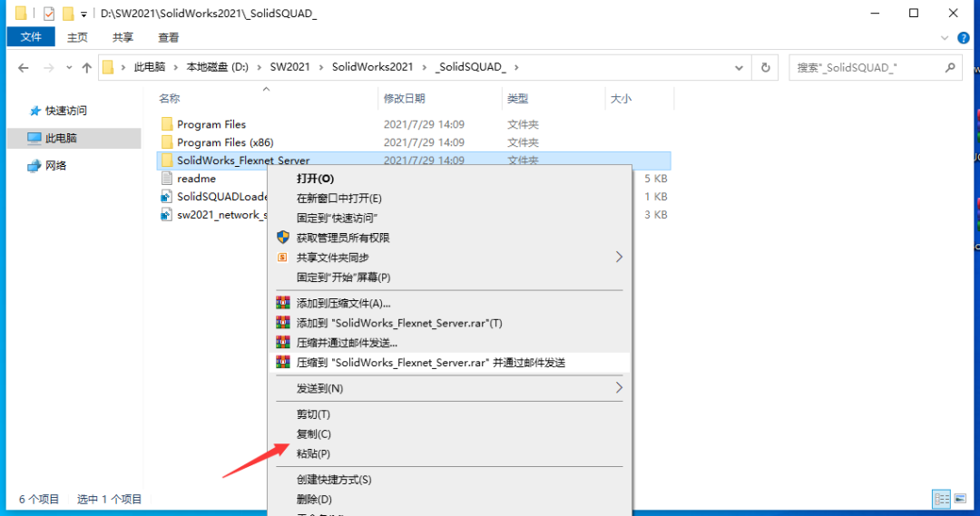
Task: Sort by 修改日期 column header
Action: click(x=405, y=98)
